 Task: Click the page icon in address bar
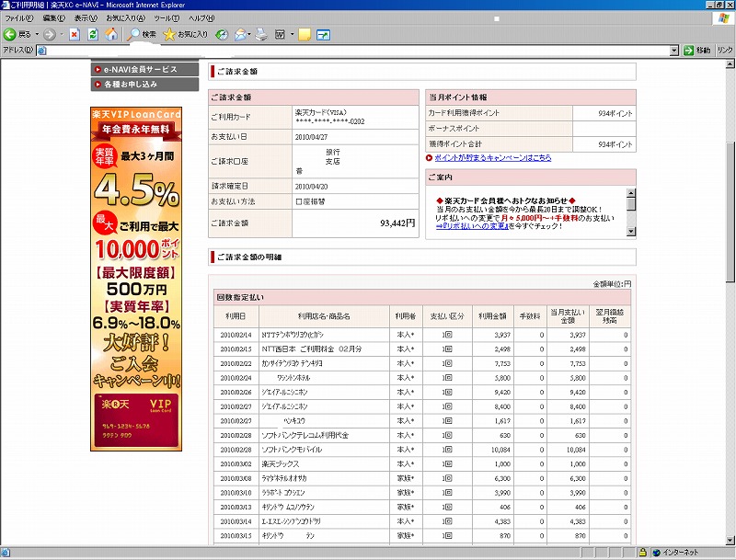tap(41, 51)
